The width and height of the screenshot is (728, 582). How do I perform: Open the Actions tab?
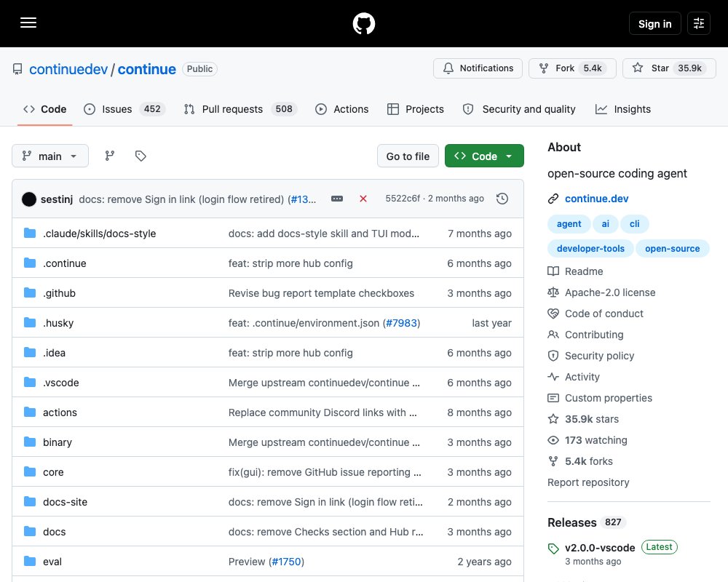pyautogui.click(x=342, y=109)
